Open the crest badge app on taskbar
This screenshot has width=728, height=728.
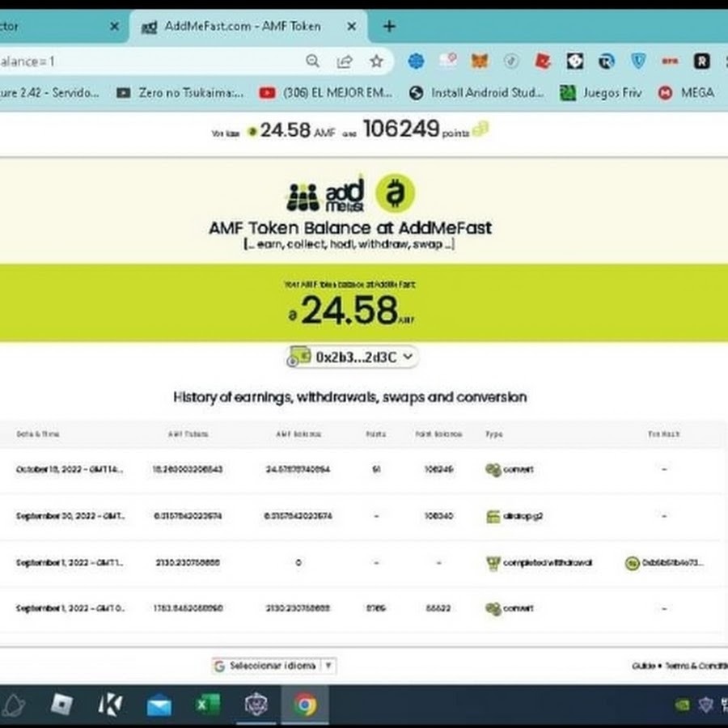tap(256, 705)
